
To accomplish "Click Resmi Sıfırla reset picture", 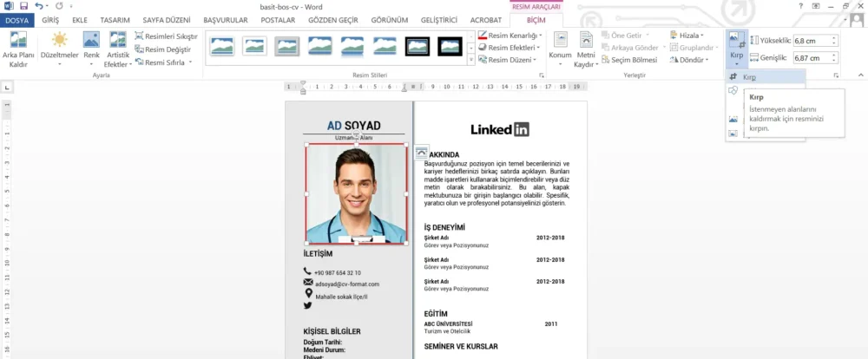I will (163, 62).
